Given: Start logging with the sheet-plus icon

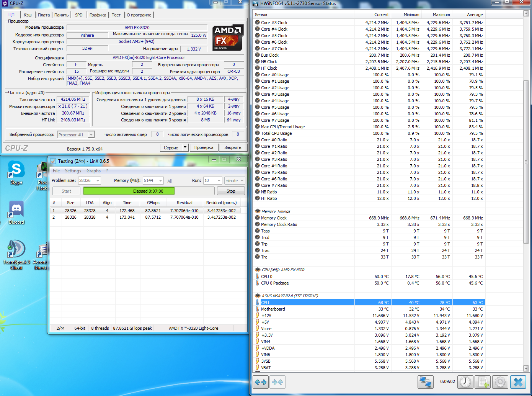Looking at the screenshot, I should point(483,382).
